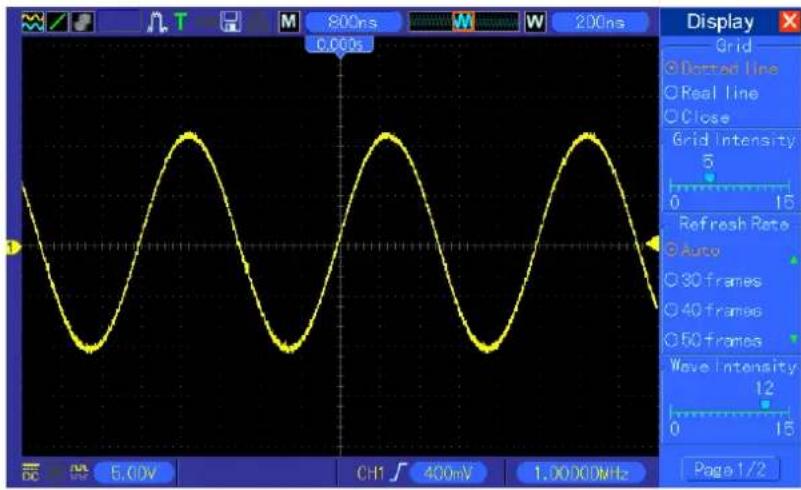Click the Wave Intensity value 12

pos(765,388)
